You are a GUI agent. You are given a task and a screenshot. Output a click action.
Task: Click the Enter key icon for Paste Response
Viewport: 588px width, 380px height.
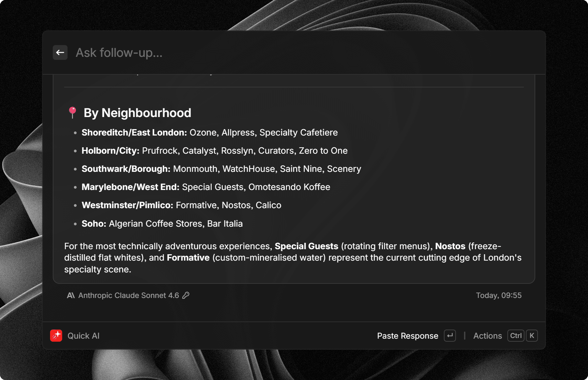click(450, 336)
